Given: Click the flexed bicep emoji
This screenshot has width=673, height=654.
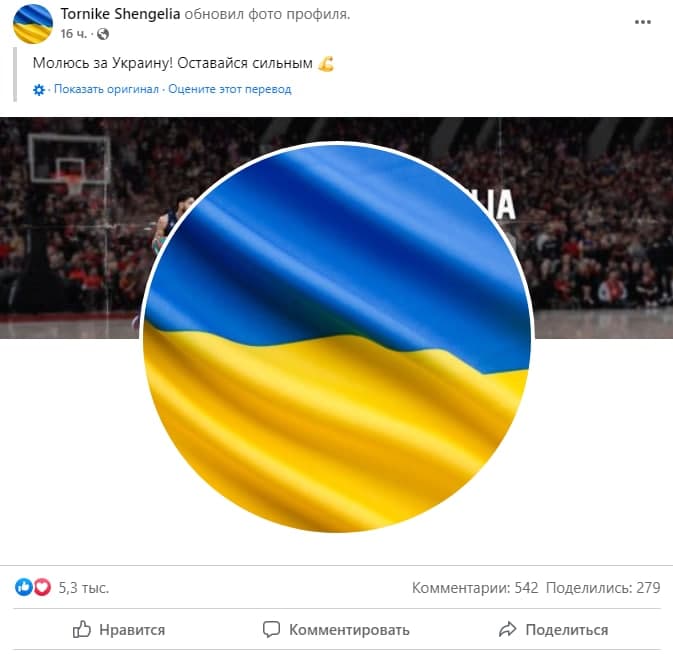Looking at the screenshot, I should click(326, 64).
